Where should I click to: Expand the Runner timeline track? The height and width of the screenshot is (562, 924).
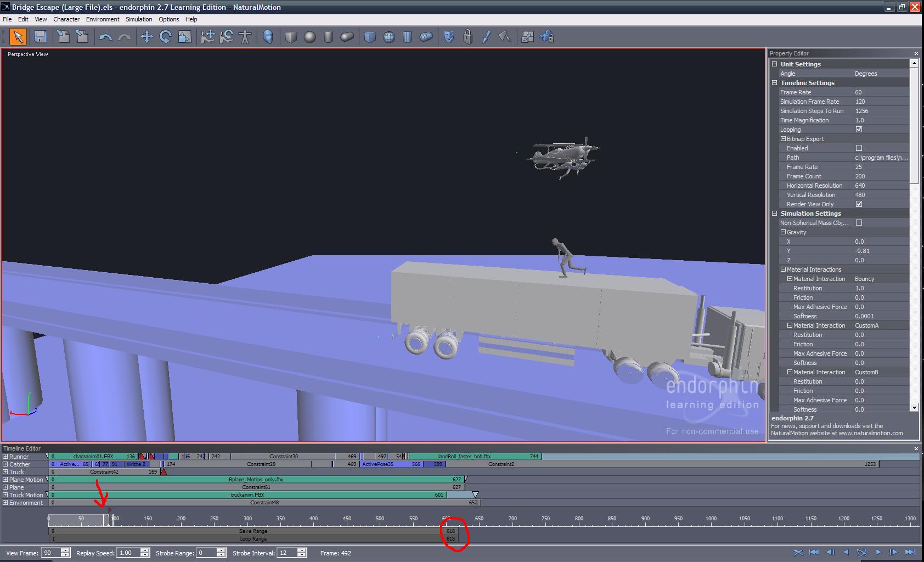(5, 457)
